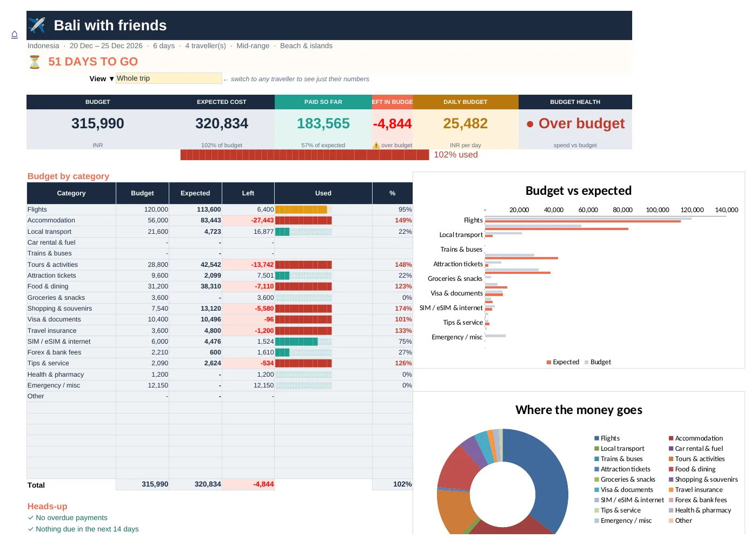This screenshot has width=756, height=545.
Task: Select the 315,990 budget value
Action: tap(98, 124)
